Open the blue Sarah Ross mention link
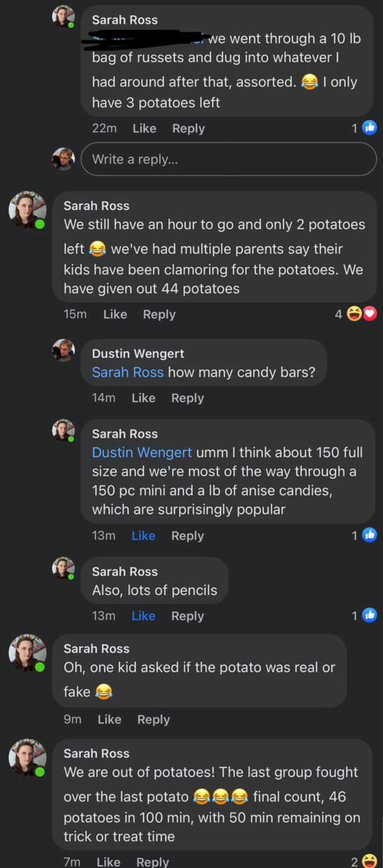This screenshot has height=868, width=383. 128,372
